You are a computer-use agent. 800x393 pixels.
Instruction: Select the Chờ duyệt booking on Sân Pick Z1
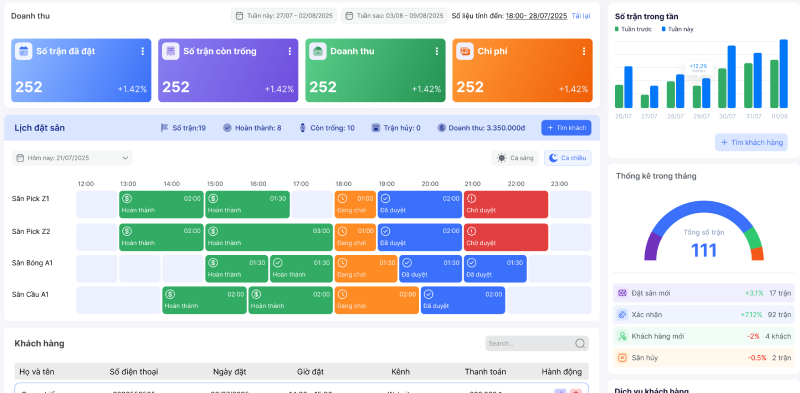(506, 205)
